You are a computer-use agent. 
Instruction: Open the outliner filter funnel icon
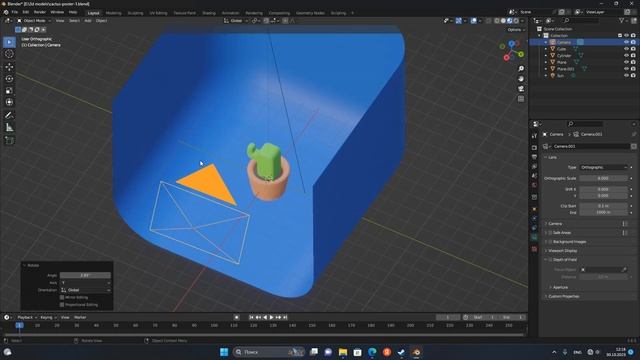(622, 21)
